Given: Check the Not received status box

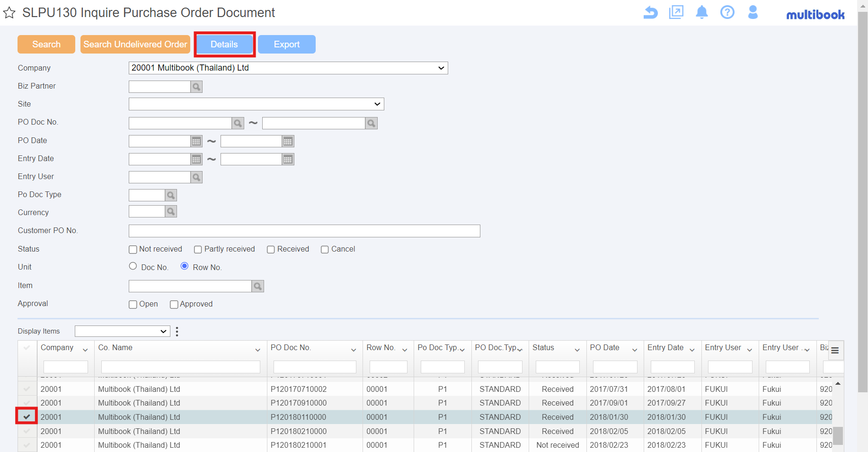Looking at the screenshot, I should (x=133, y=250).
